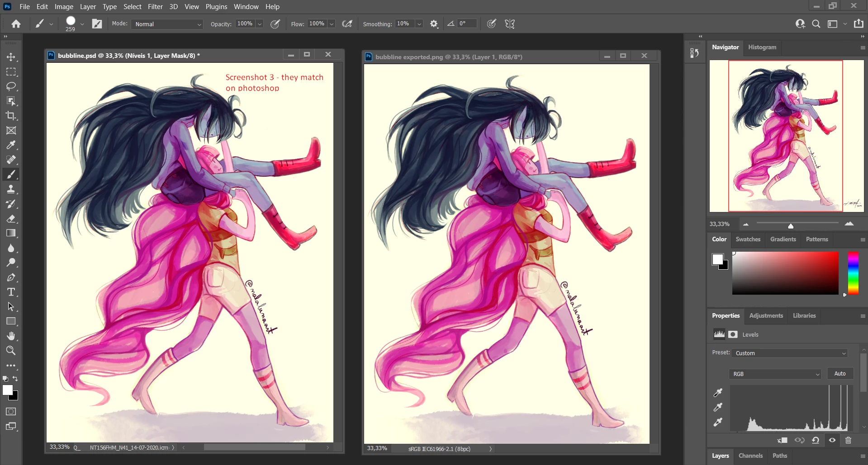Open the Edit Toolbar three-dots button
The width and height of the screenshot is (868, 465).
(x=11, y=365)
